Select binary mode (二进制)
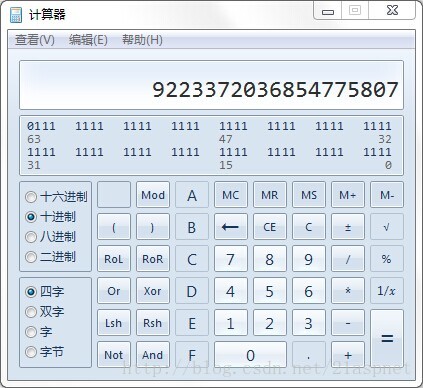 [51, 257]
